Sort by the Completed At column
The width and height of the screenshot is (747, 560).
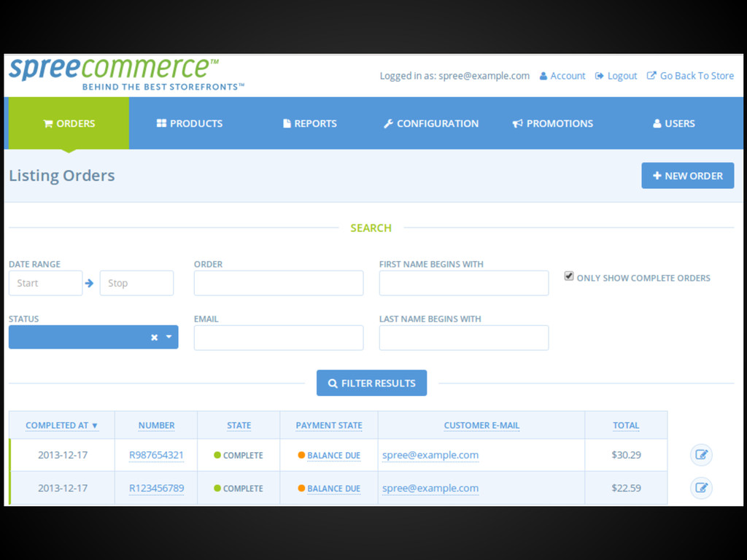pos(61,425)
